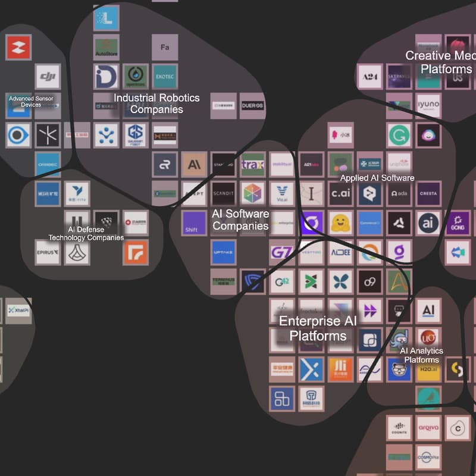The image size is (476, 476).
Task: Open the EPIRUS logo tile
Action: [x=48, y=252]
